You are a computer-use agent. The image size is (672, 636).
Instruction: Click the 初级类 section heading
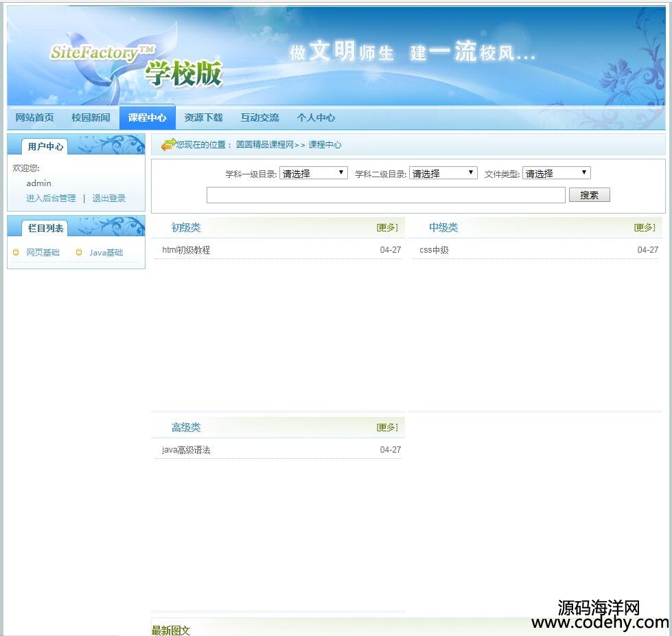186,227
